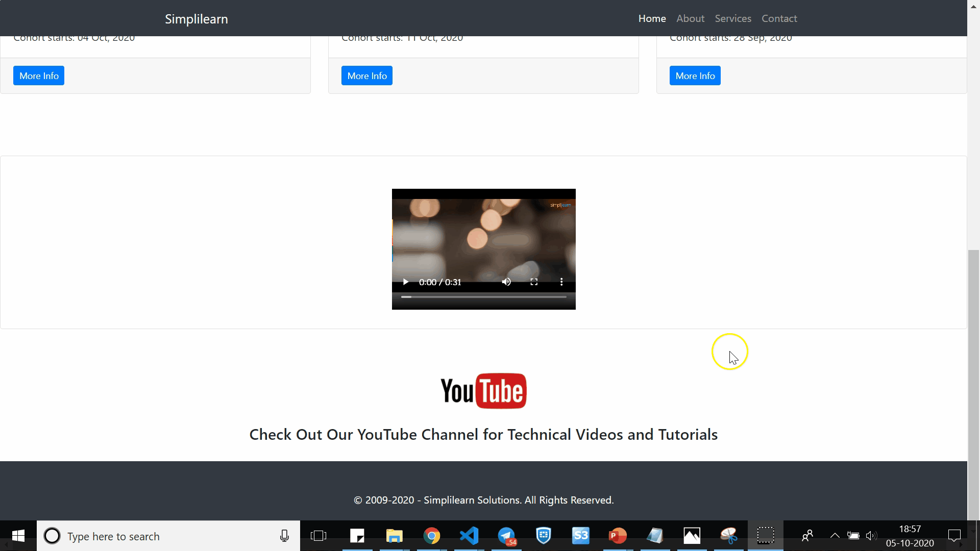The width and height of the screenshot is (980, 551).
Task: Click the Cortana circle icon
Action: tap(52, 536)
